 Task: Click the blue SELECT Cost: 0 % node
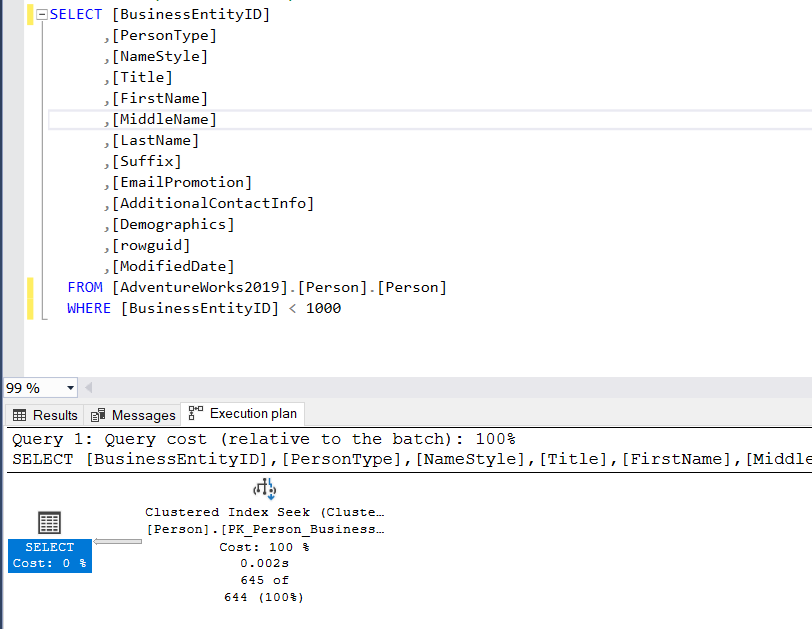pyautogui.click(x=50, y=555)
